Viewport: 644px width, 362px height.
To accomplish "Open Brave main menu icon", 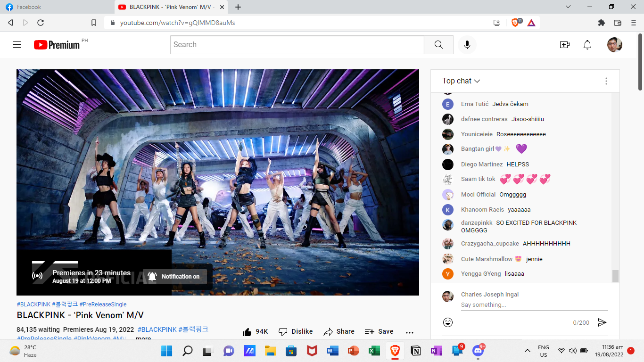I will click(633, 23).
